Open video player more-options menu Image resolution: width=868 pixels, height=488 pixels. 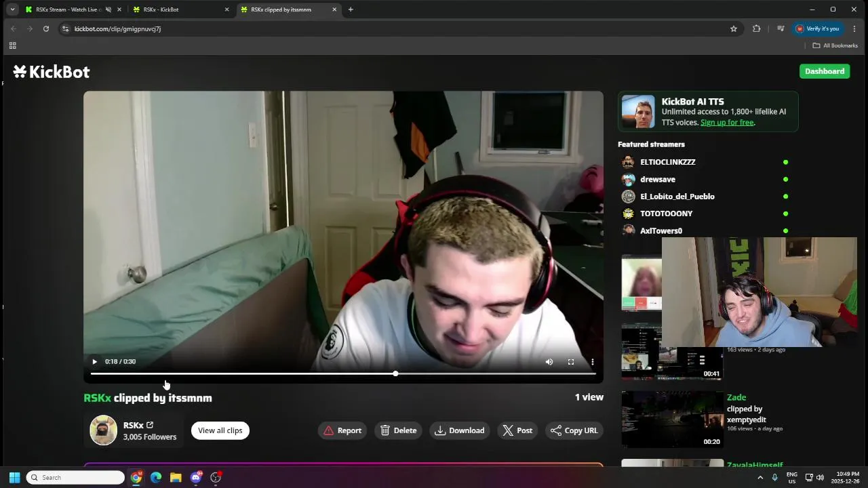pos(593,362)
